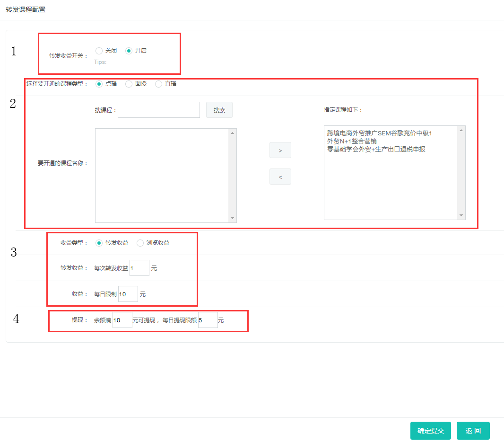Image resolution: width=504 pixels, height=443 pixels.
Task: Choose 点播 as the course type
Action: tap(99, 84)
